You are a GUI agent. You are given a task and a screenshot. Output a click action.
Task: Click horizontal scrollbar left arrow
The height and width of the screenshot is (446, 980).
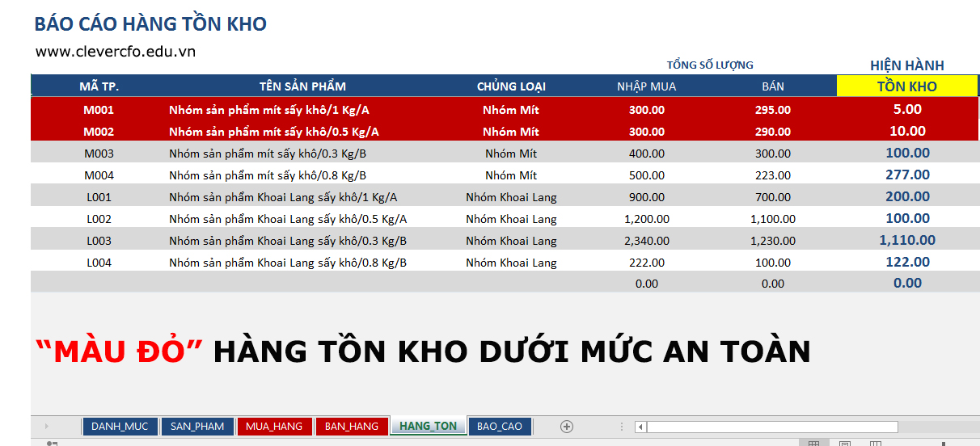click(x=640, y=427)
